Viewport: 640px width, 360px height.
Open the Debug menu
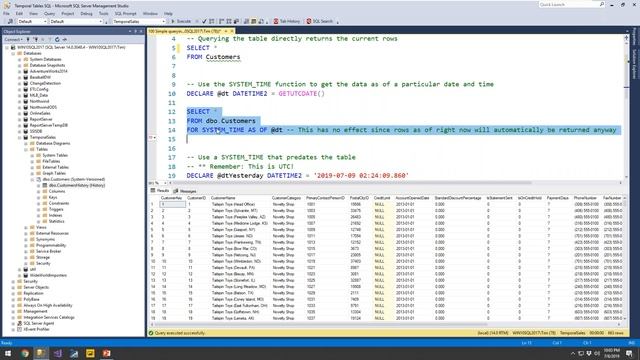[86, 13]
